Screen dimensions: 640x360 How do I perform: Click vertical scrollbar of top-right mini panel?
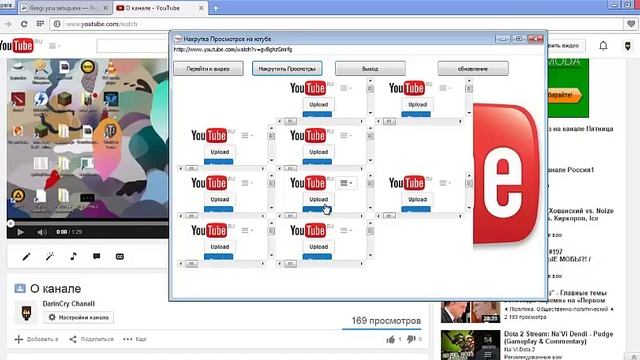tap(469, 96)
